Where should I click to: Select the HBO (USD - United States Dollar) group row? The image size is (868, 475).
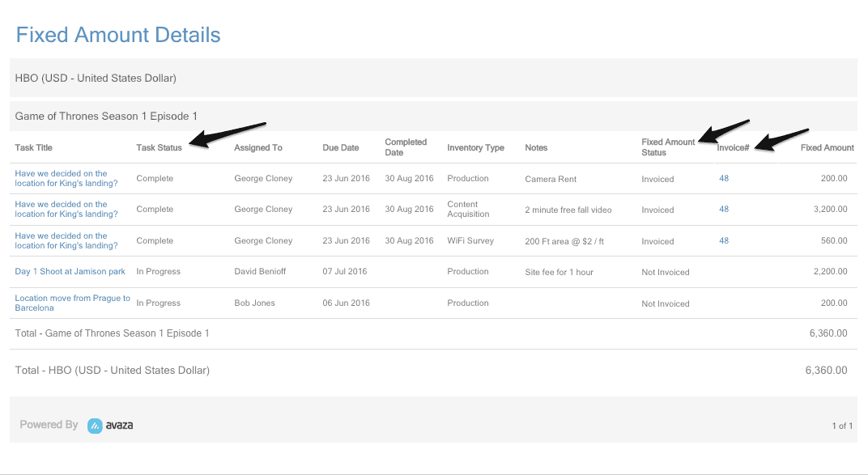tap(96, 78)
